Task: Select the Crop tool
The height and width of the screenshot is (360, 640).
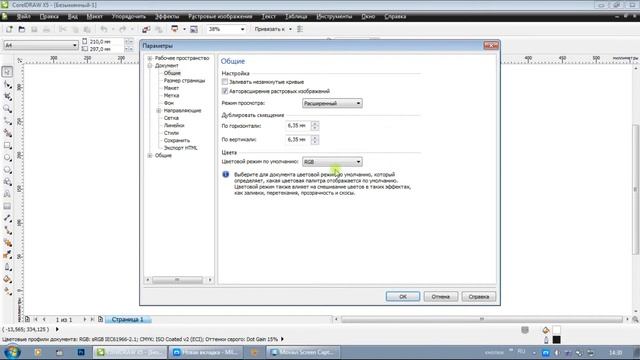Action: 7,97
